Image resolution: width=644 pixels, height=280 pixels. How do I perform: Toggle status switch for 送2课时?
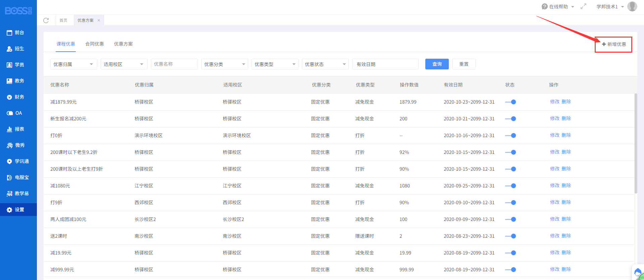click(x=511, y=236)
